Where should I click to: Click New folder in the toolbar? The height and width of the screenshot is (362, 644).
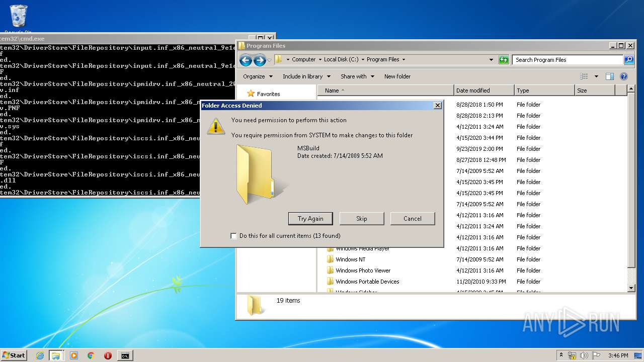(x=397, y=76)
